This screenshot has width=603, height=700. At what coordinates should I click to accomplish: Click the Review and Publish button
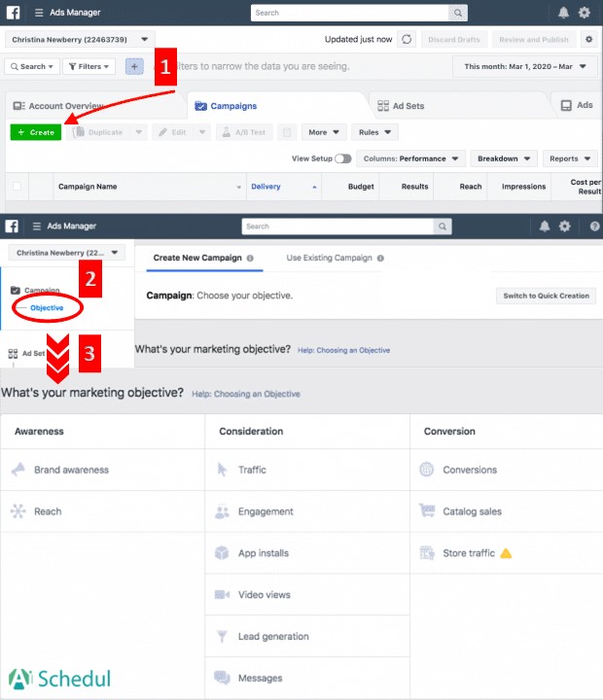point(533,39)
